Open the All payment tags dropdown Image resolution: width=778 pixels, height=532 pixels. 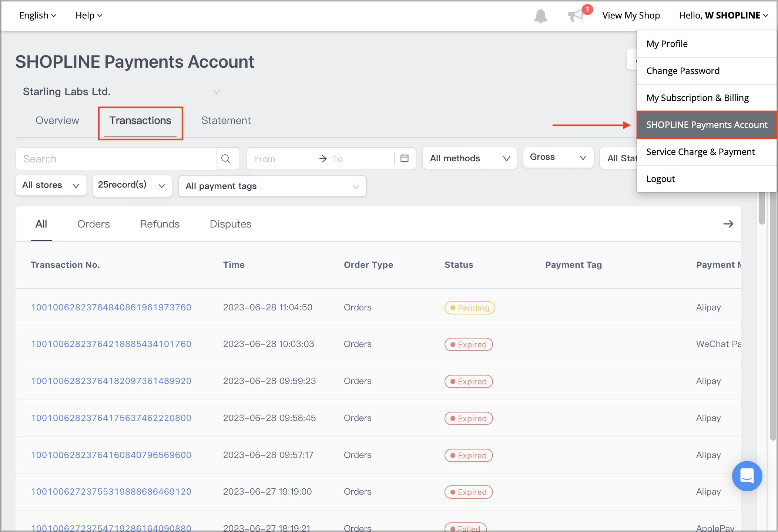(x=272, y=186)
